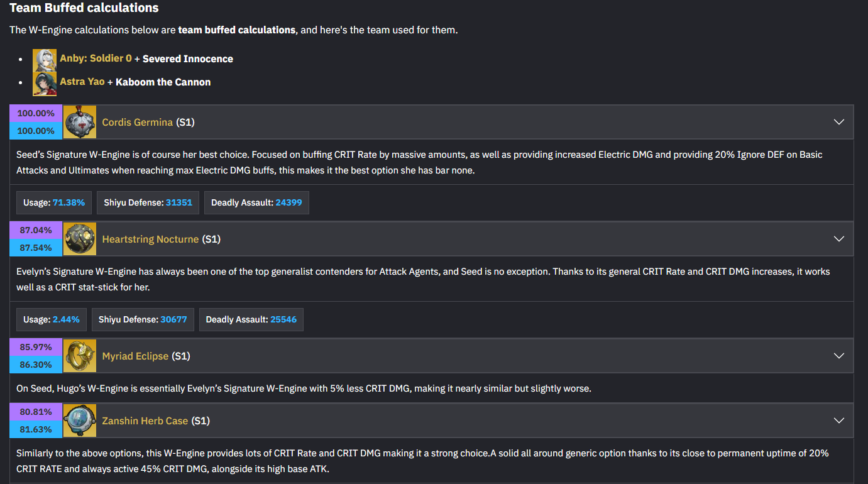
Task: Open the Anby: Soldier 0 link
Action: click(x=96, y=58)
